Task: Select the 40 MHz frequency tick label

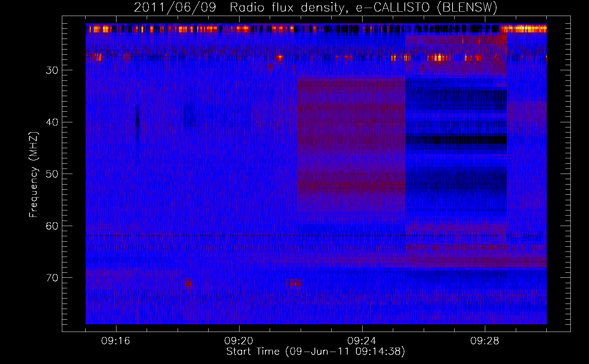Action: (52, 122)
